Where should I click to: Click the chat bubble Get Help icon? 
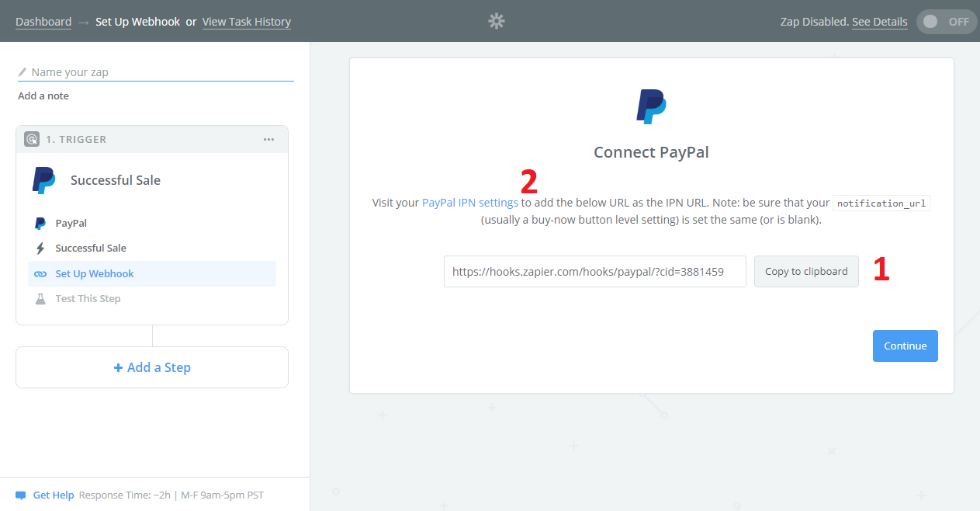point(20,495)
